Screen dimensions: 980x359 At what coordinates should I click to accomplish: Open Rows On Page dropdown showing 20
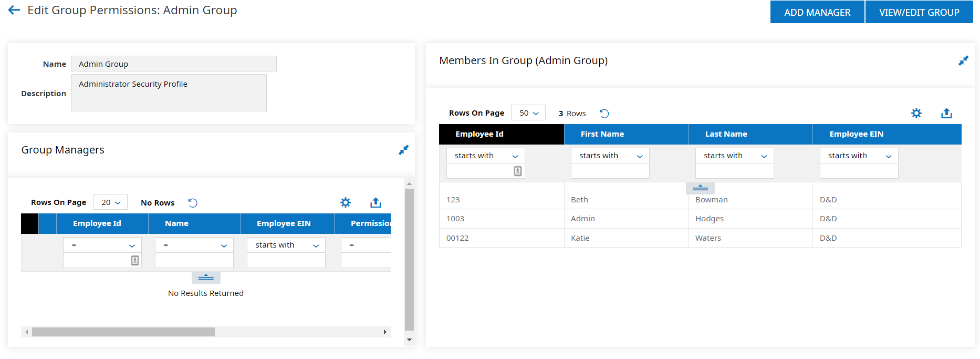(x=110, y=202)
